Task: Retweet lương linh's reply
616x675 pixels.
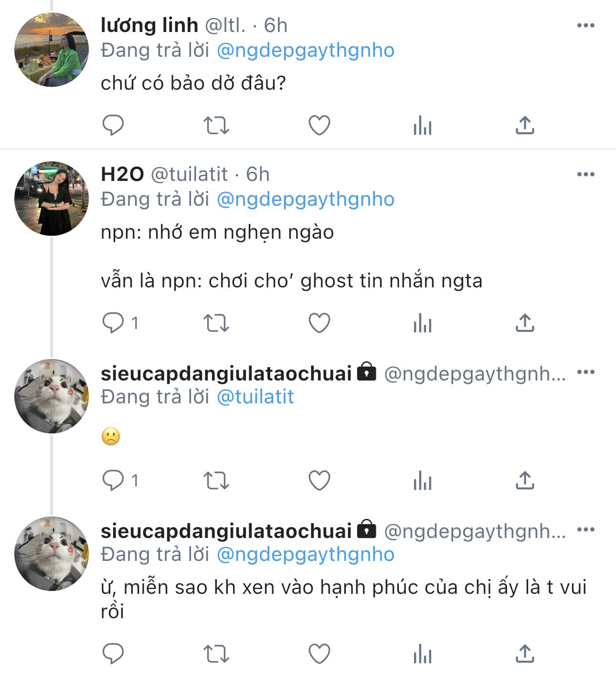Action: click(x=216, y=126)
